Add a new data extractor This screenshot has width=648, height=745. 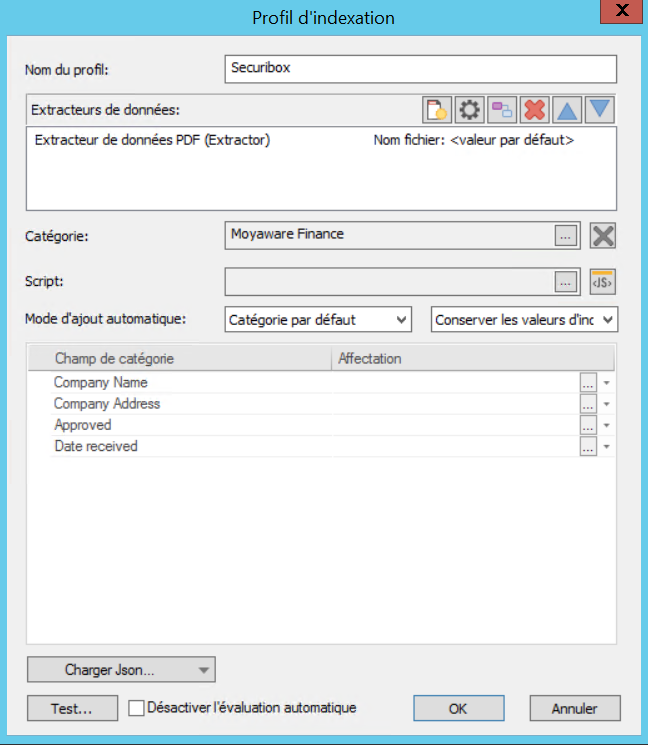click(x=437, y=110)
